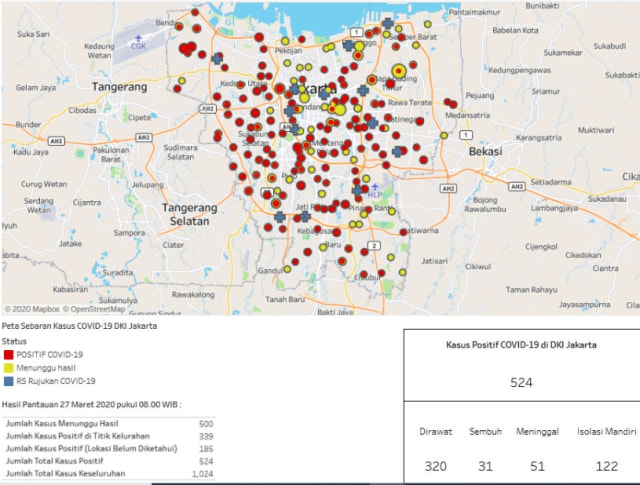Viewport: 640px width, 485px height.
Task: Click the Dirawat count 320
Action: pos(436,466)
